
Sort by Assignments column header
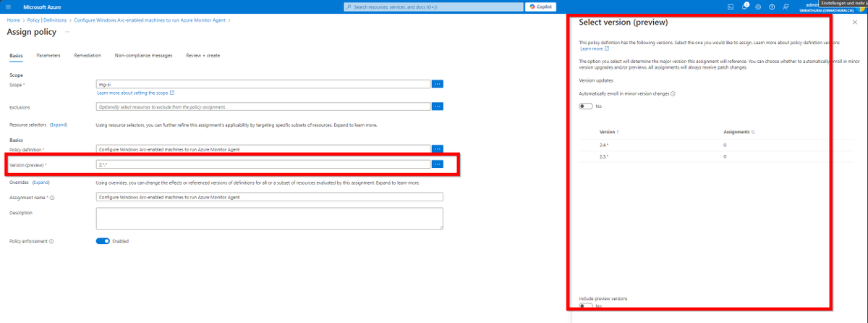click(x=739, y=133)
